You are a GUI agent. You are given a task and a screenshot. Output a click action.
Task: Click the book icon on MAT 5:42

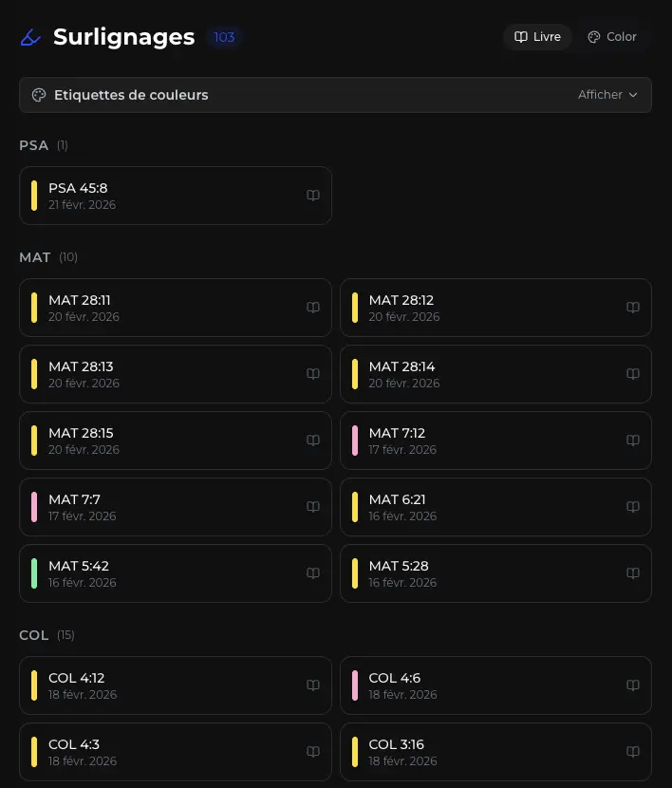[x=313, y=573]
